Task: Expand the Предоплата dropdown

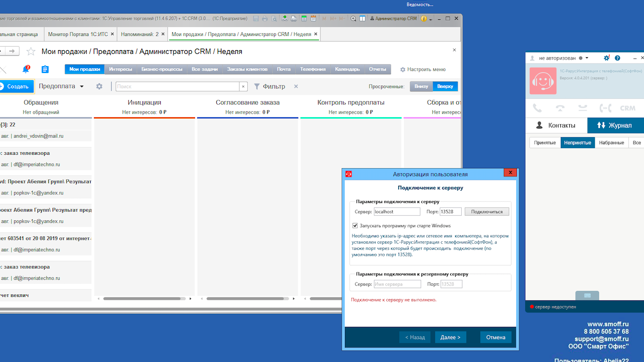Action: 82,87
